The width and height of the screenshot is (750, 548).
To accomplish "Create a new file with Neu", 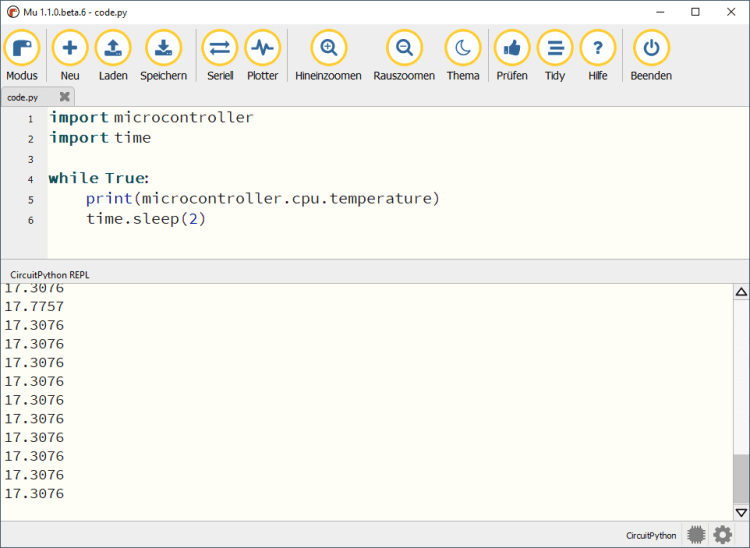I will click(x=70, y=48).
